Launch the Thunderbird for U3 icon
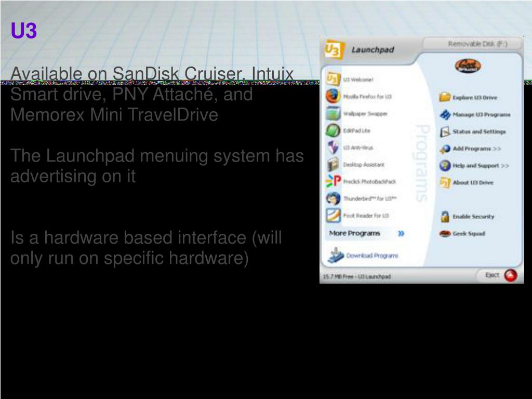The width and height of the screenshot is (532, 399). pyautogui.click(x=333, y=198)
